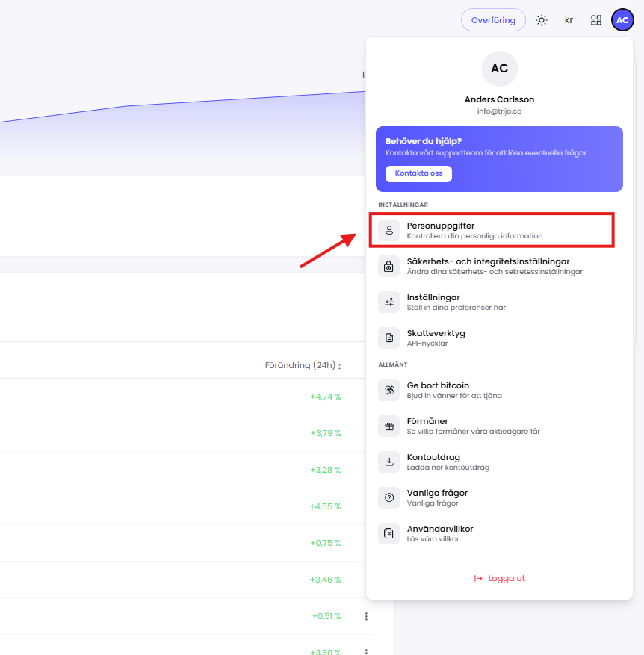Open Skatteverktyg API-nycklar entry
Screen dimensions: 644x655
tap(499, 338)
